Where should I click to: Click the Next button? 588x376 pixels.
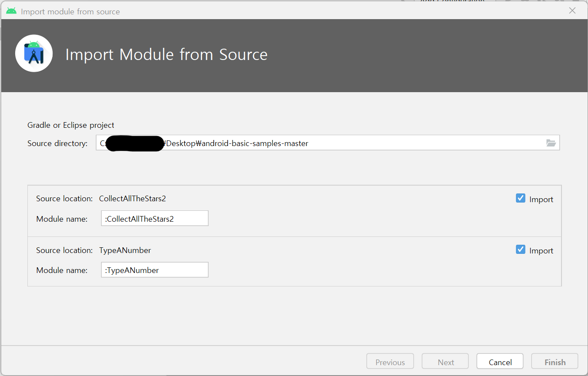pyautogui.click(x=445, y=361)
